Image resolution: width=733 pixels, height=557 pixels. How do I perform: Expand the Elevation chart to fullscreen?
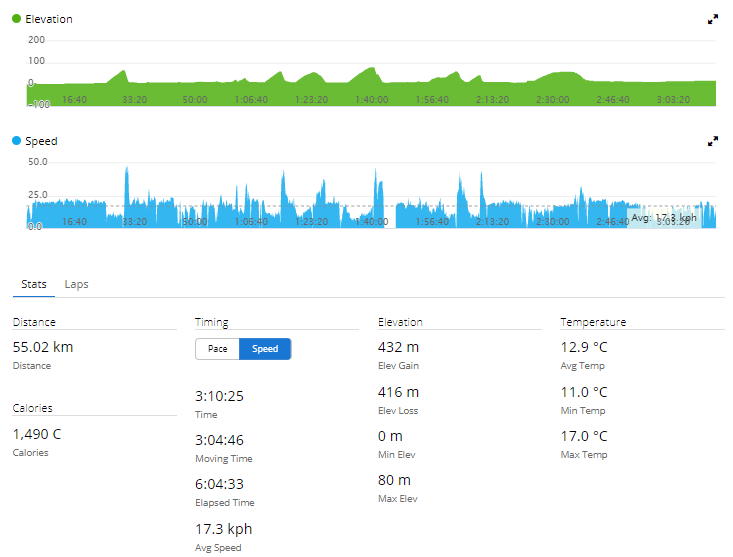click(x=713, y=19)
